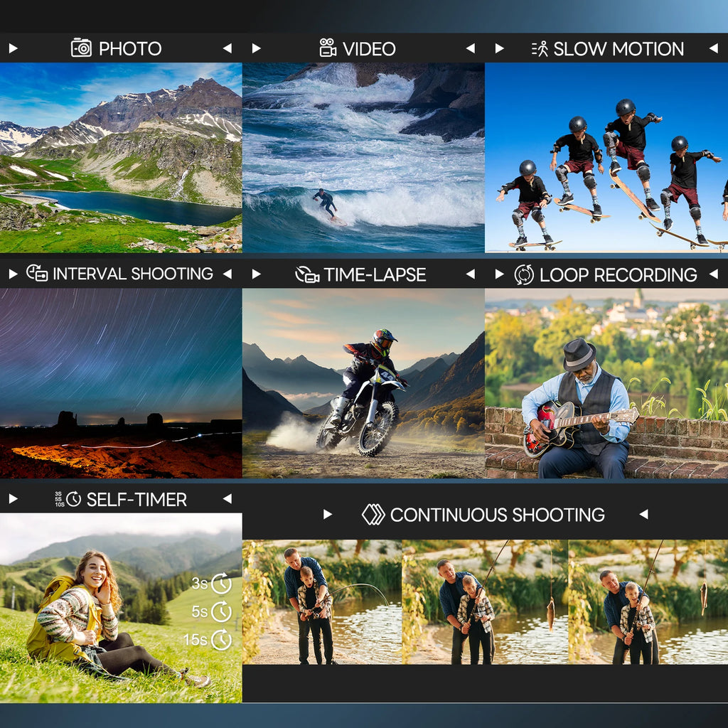The image size is (728, 728).
Task: Click the stacked diamonds Continuous Shooting icon
Action: (373, 515)
